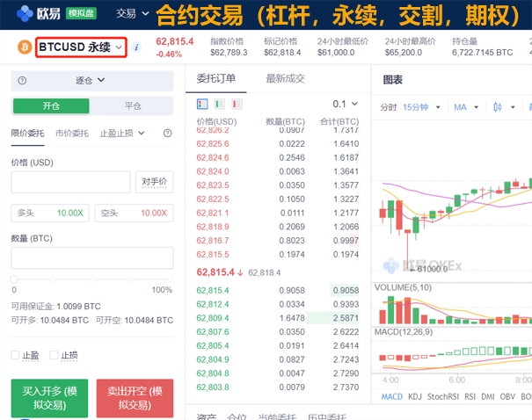Screen dimensions: 532x420
Task: Open the contract info icon
Action: click(x=136, y=47)
